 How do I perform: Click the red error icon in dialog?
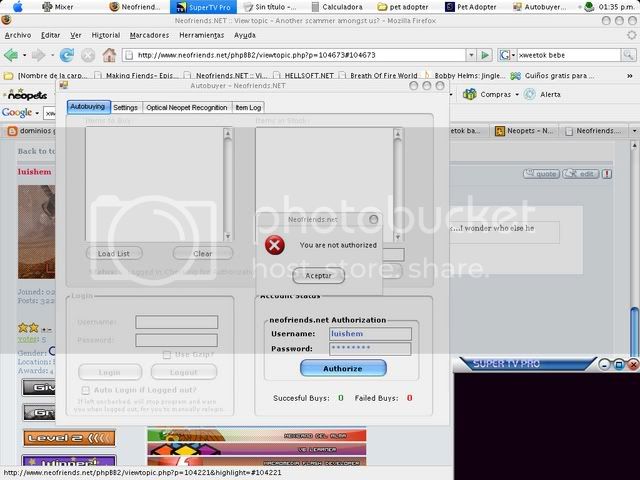[x=275, y=245]
